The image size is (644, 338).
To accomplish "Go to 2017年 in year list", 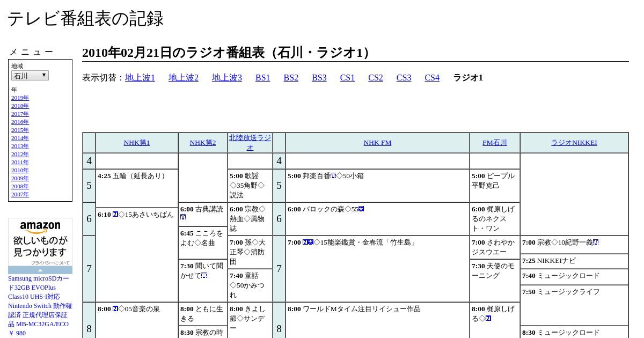I will pyautogui.click(x=20, y=114).
